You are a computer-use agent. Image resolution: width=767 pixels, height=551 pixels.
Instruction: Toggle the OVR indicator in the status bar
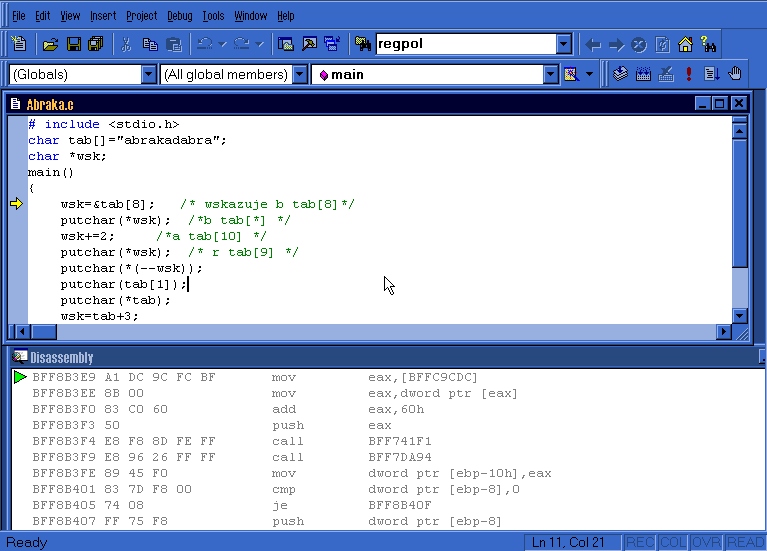click(705, 542)
